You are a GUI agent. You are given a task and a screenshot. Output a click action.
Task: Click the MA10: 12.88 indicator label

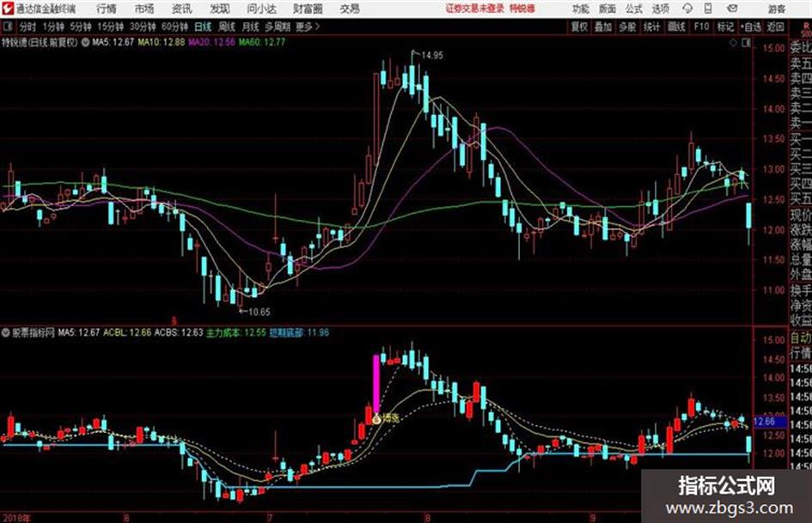click(x=161, y=42)
